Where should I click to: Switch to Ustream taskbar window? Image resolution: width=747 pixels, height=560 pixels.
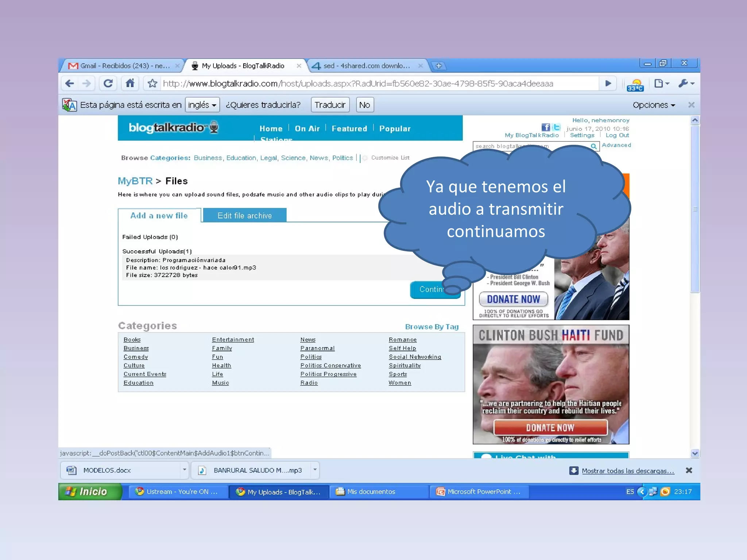pyautogui.click(x=178, y=491)
